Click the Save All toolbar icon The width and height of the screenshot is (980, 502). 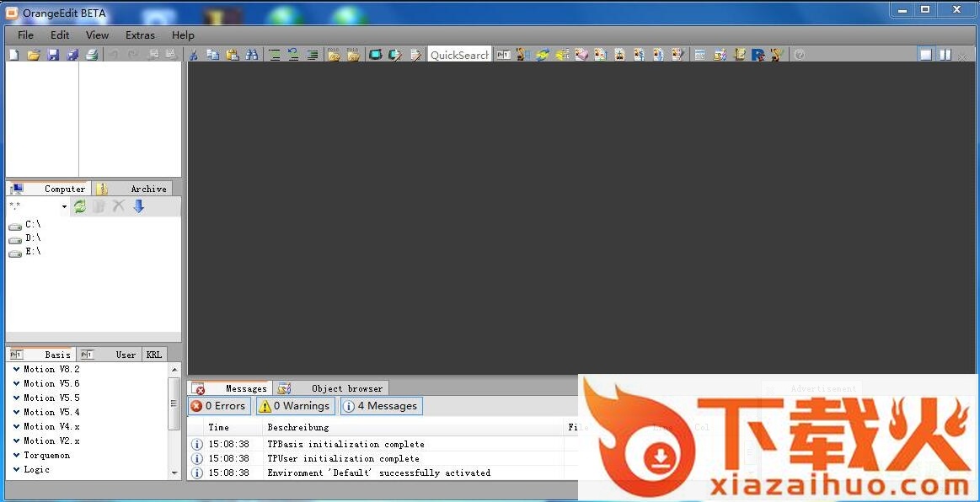pyautogui.click(x=72, y=55)
